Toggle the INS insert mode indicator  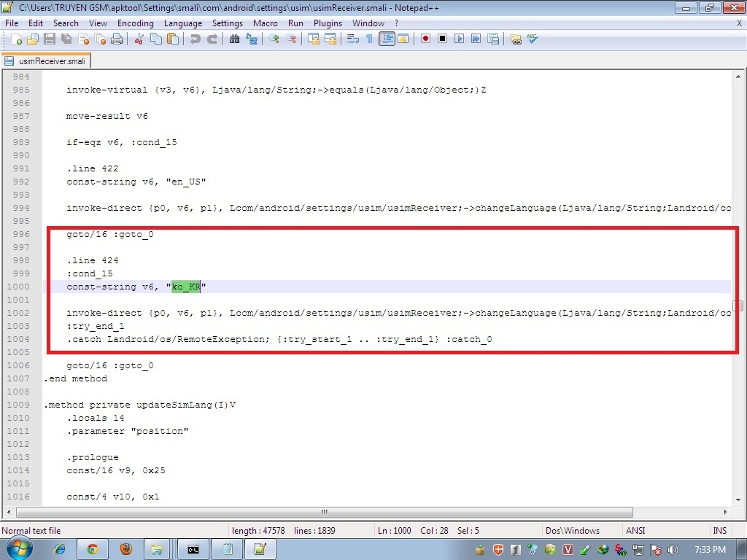[x=719, y=531]
